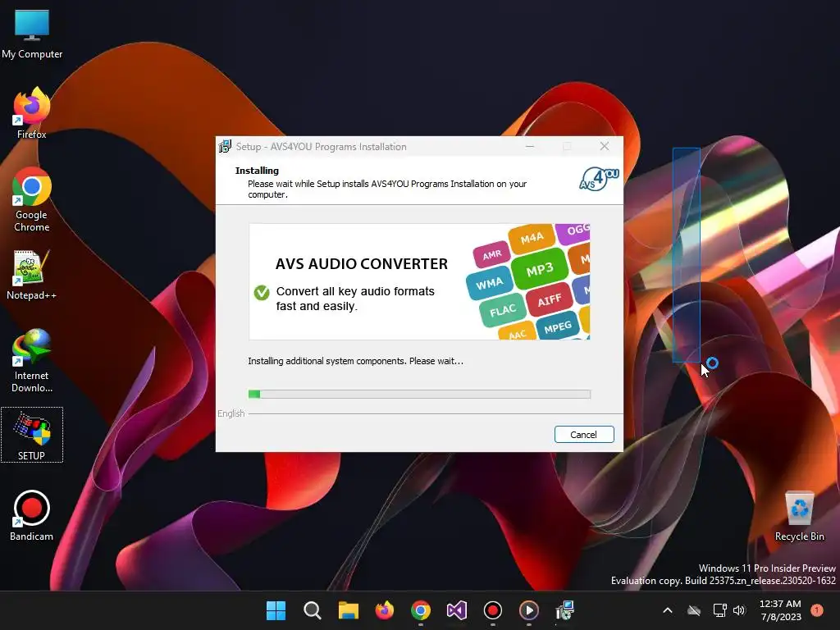This screenshot has height=630, width=840.
Task: Select the Recycle Bin desktop icon
Action: click(x=799, y=516)
